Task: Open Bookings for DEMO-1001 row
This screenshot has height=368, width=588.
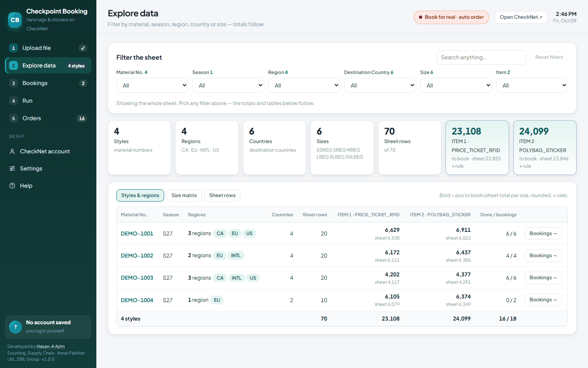Action: 543,233
